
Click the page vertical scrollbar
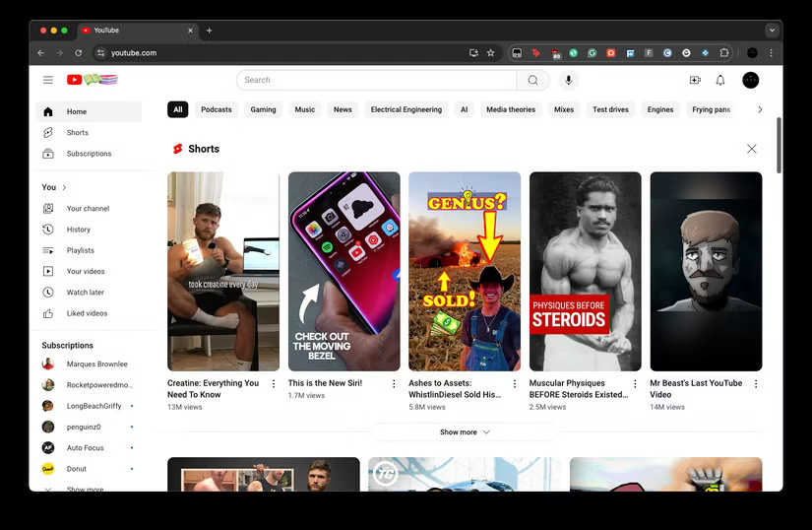(x=779, y=146)
